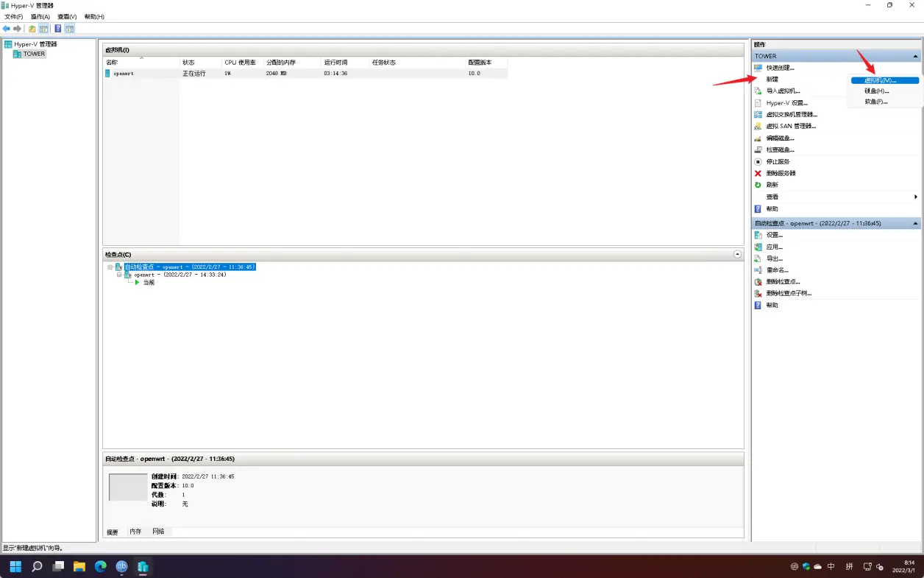Open Hyper-V 设置 from actions
Image resolution: width=924 pixels, height=578 pixels.
coord(786,103)
